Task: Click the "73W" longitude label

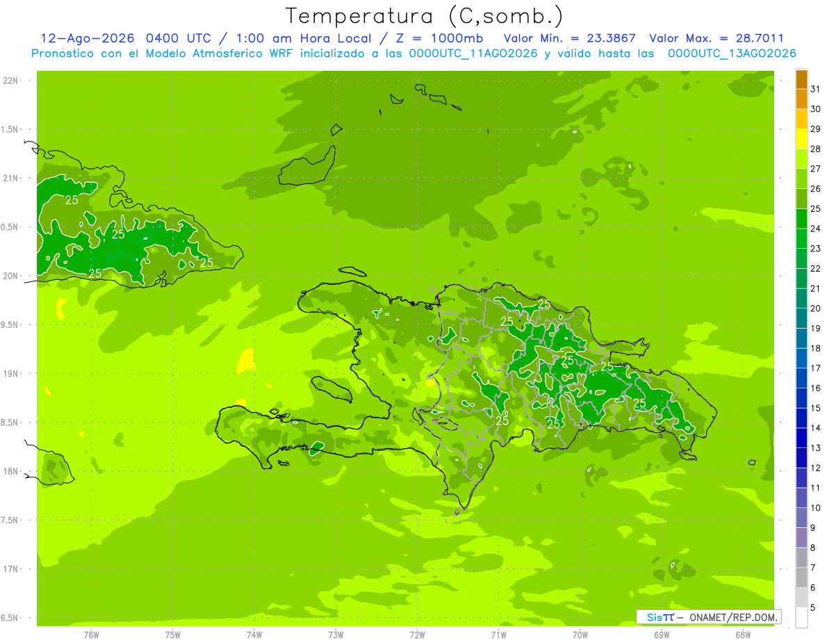Action: [336, 635]
